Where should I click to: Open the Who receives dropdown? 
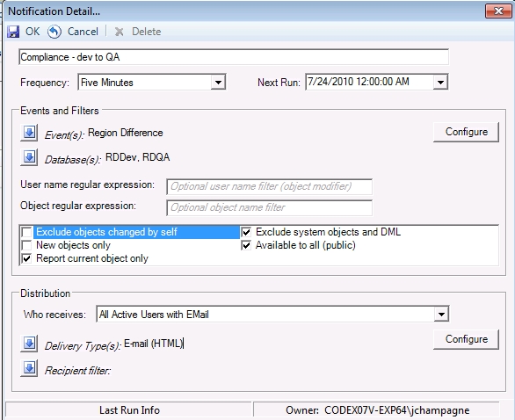pos(441,315)
